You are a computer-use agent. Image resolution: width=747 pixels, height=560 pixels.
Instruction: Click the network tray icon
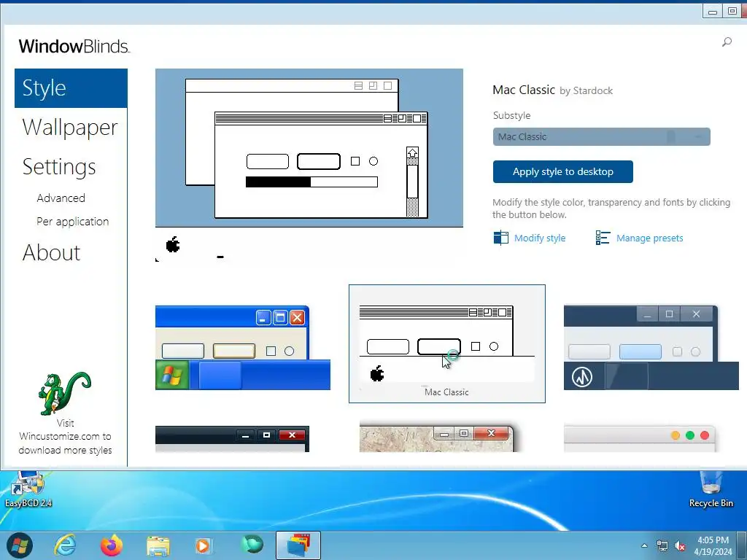coord(662,545)
